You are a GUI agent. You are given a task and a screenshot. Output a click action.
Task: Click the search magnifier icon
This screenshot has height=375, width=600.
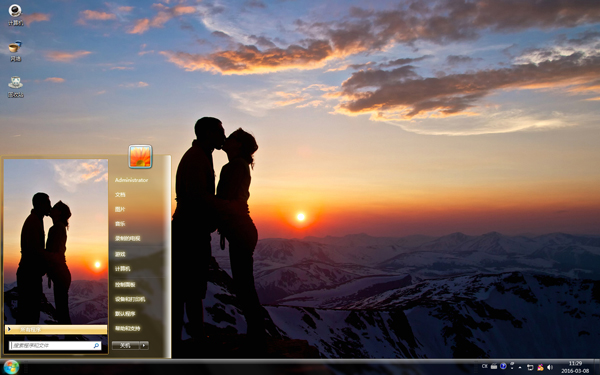coord(96,346)
